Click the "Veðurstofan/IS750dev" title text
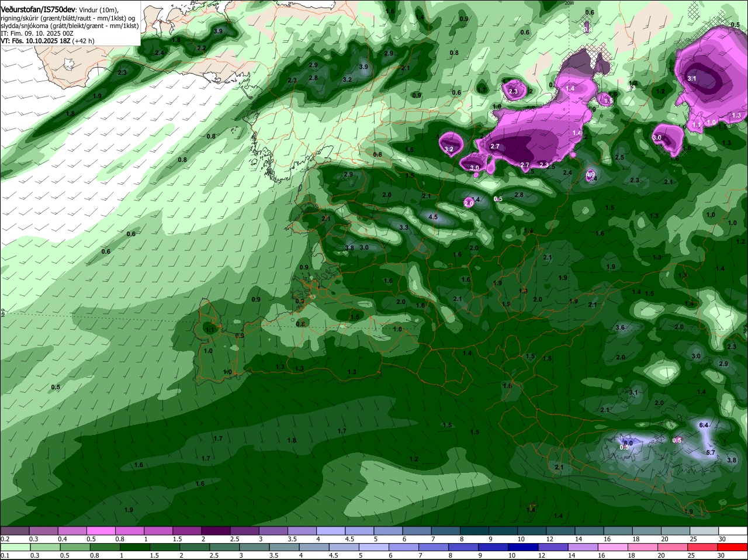Image resolution: width=748 pixels, height=560 pixels. coord(38,10)
